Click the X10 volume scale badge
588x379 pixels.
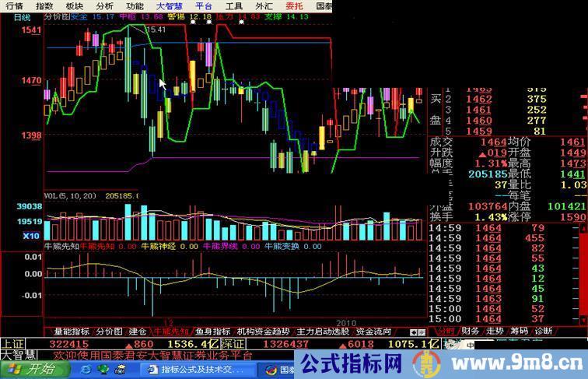31,236
